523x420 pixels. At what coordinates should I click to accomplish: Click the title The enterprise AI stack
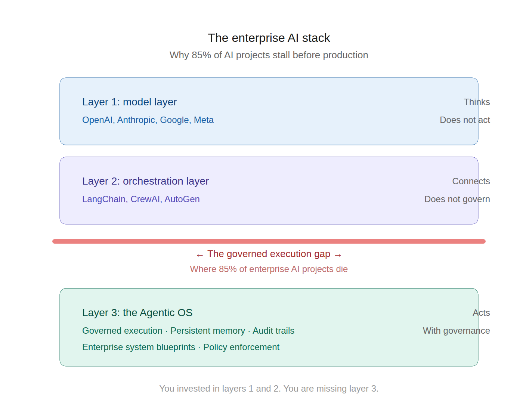point(269,38)
